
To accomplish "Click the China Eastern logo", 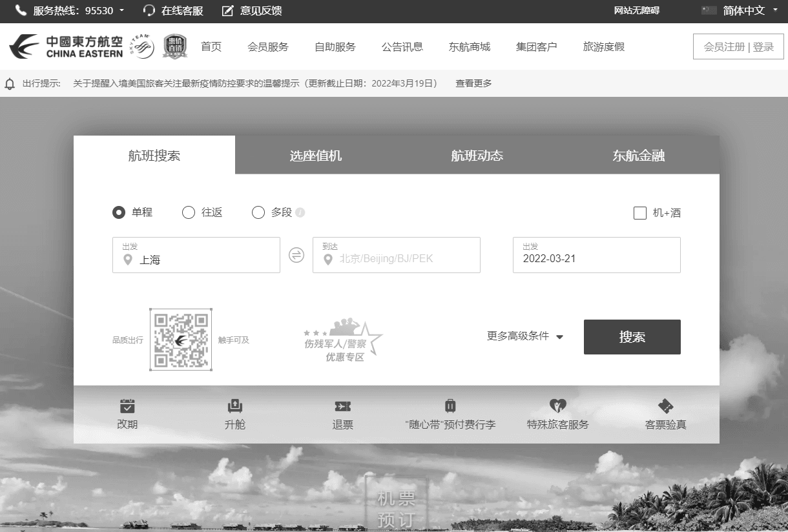I will tap(66, 46).
